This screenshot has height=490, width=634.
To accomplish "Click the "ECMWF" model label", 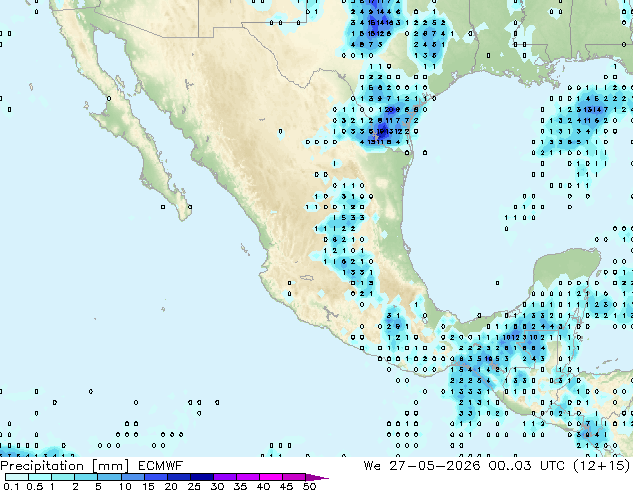I will coord(161,466).
